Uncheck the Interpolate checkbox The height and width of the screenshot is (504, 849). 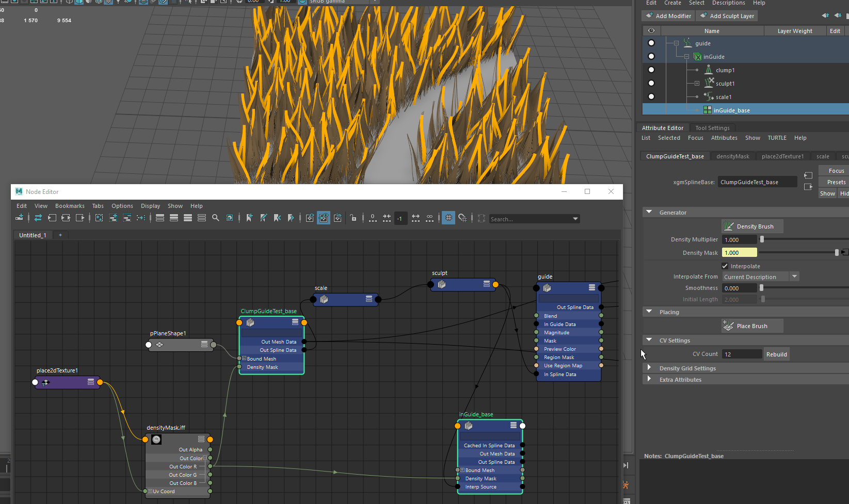tap(725, 266)
